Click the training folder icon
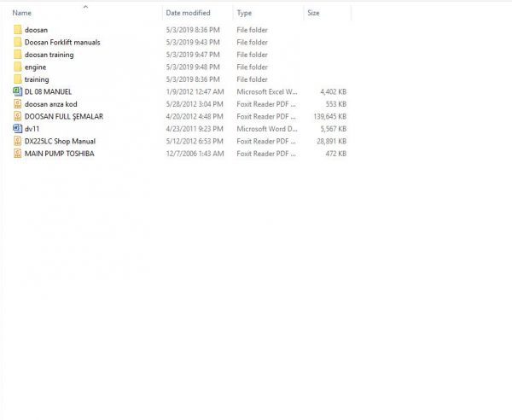The image size is (512, 420). [x=18, y=79]
